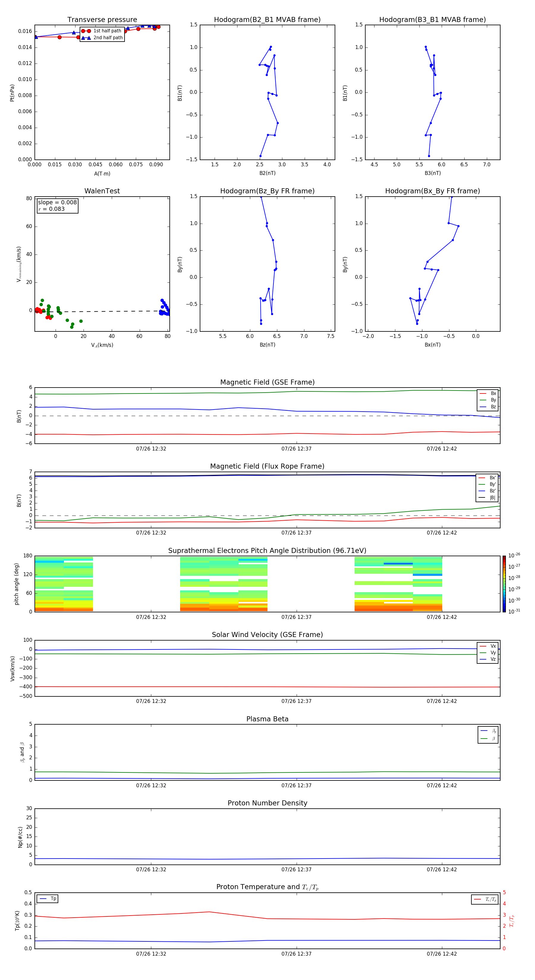Click '07/26 12:32' tick under GSE magnetic field
The image size is (535, 980).
pyautogui.click(x=151, y=449)
